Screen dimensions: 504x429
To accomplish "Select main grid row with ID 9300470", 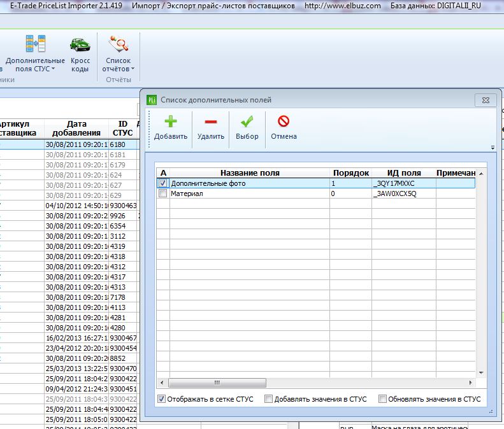I will [x=69, y=369].
